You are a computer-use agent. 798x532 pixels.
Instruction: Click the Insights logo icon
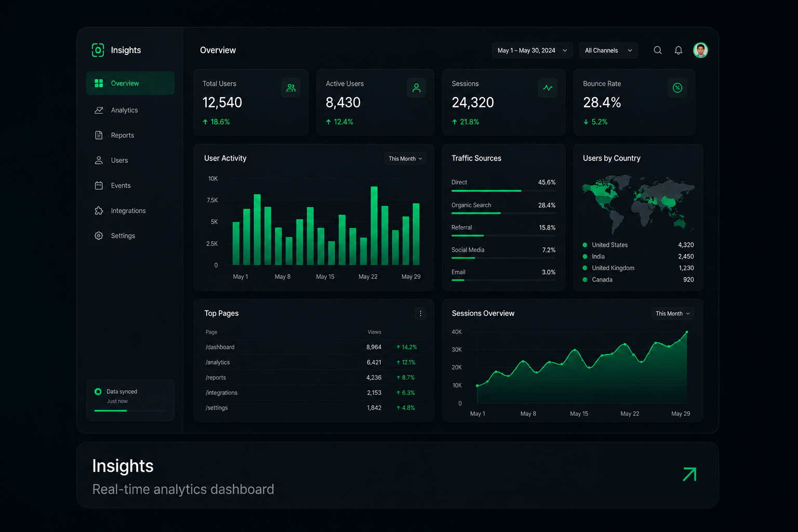tap(98, 50)
